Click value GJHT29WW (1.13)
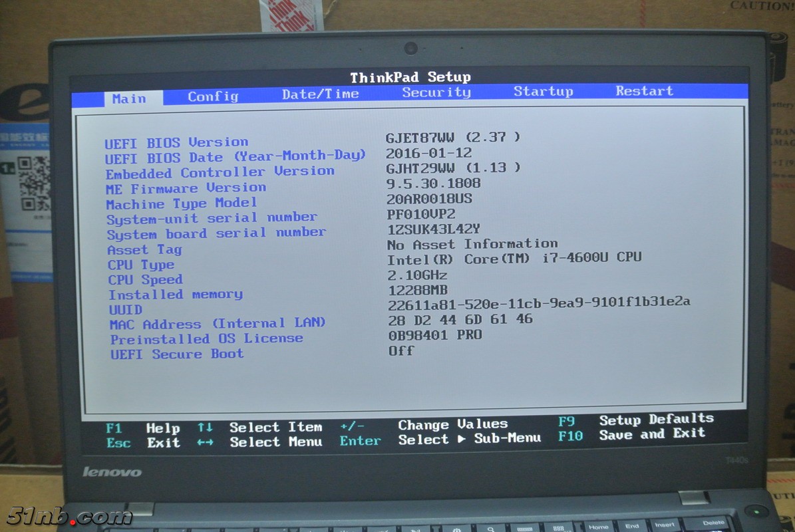The height and width of the screenshot is (532, 795). (453, 168)
